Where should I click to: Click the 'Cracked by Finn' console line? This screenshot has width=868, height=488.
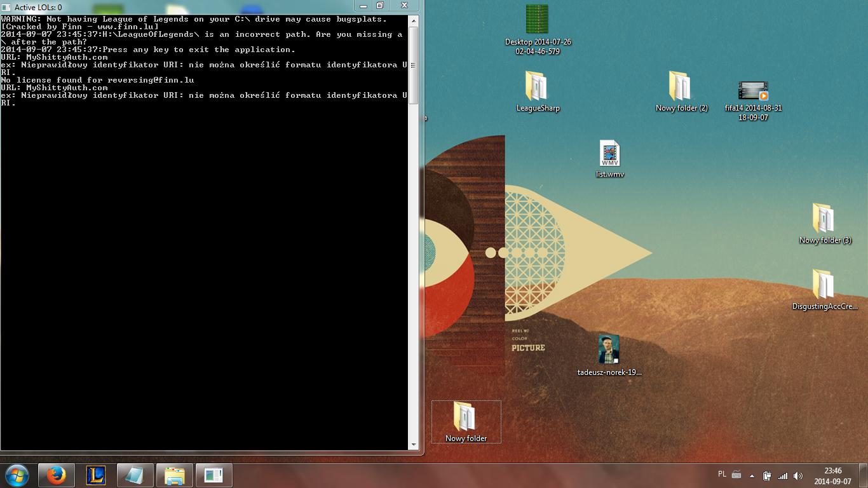[x=80, y=27]
